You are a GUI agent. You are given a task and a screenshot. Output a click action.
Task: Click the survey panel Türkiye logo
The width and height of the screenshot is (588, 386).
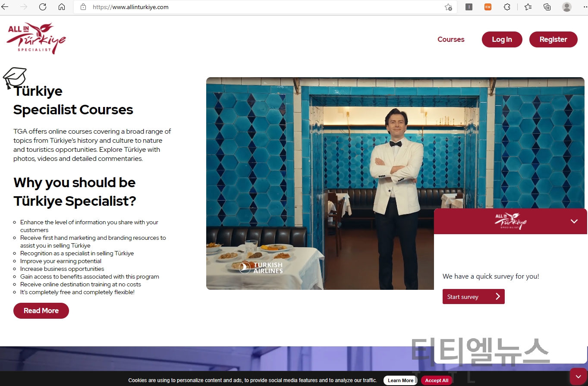click(x=511, y=221)
